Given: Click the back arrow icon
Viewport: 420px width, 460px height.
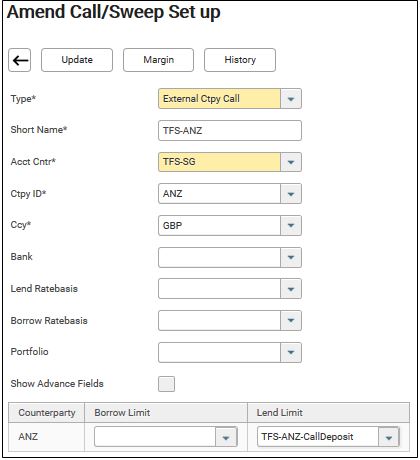Looking at the screenshot, I should tap(20, 60).
